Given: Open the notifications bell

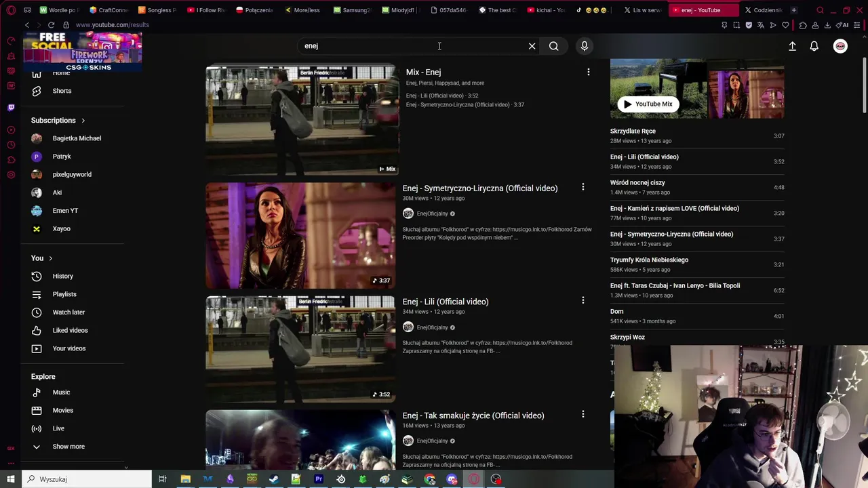Looking at the screenshot, I should pyautogui.click(x=814, y=46).
